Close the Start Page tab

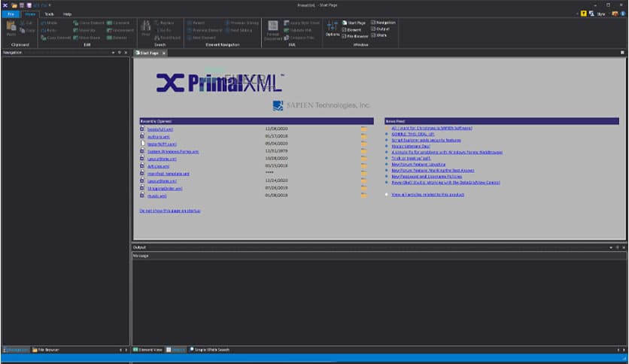(164, 53)
